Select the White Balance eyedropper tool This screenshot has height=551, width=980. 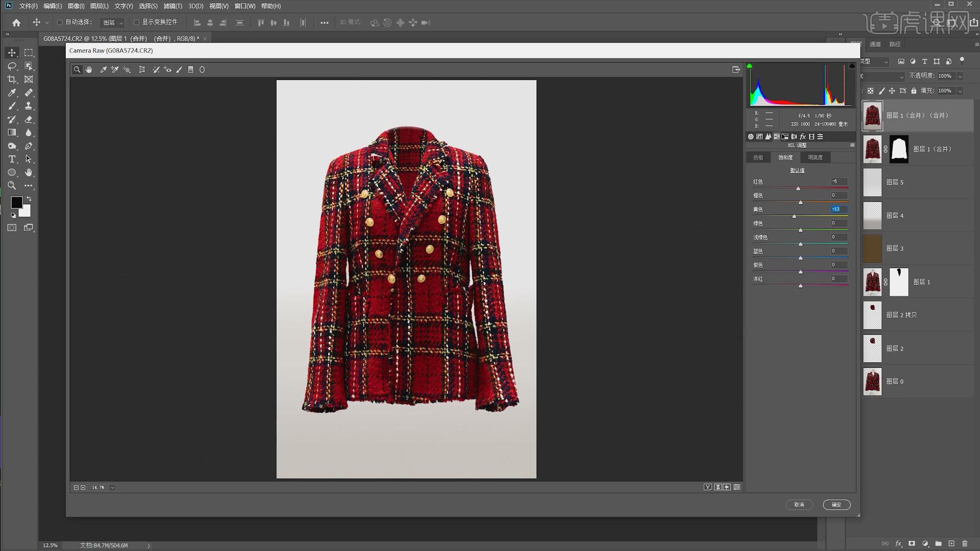pos(103,70)
